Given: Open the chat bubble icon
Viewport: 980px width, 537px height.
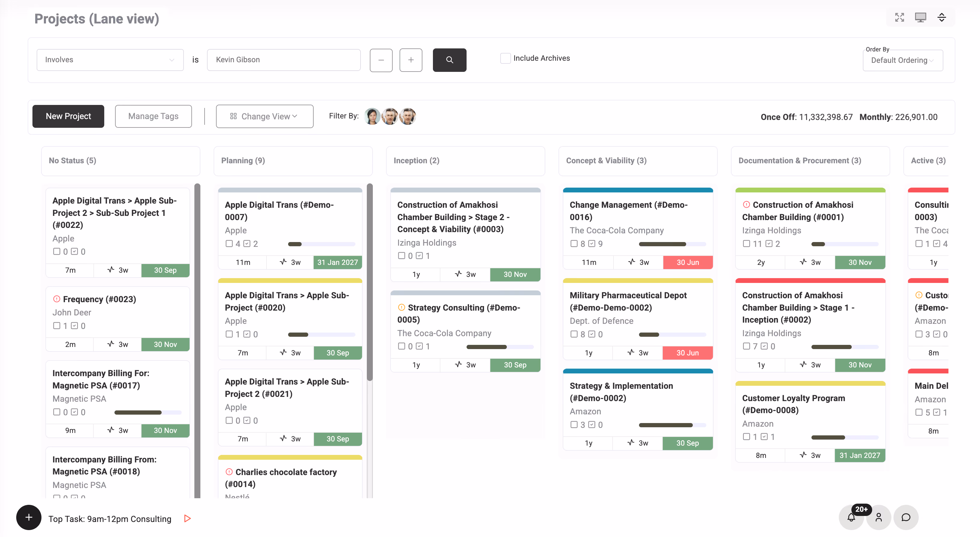Looking at the screenshot, I should coord(906,517).
